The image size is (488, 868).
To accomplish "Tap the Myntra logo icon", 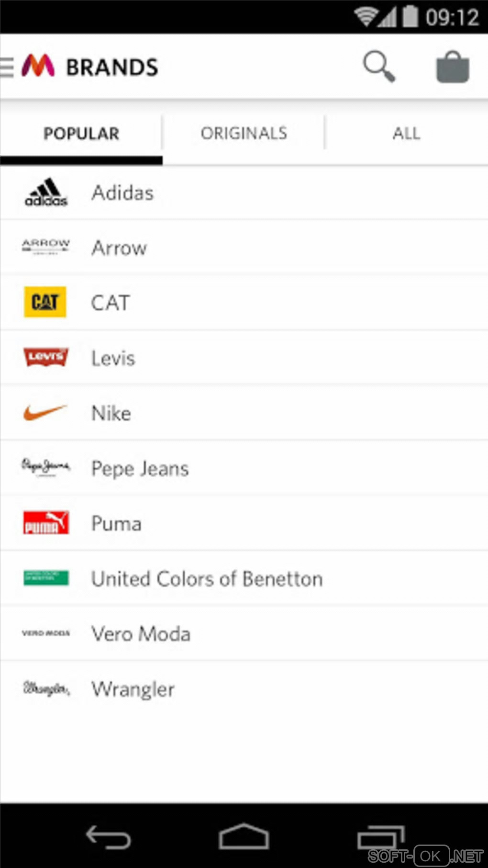I will tap(38, 66).
